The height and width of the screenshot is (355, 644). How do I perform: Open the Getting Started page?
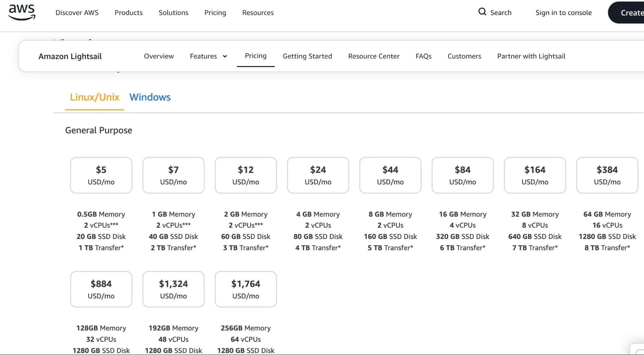307,56
